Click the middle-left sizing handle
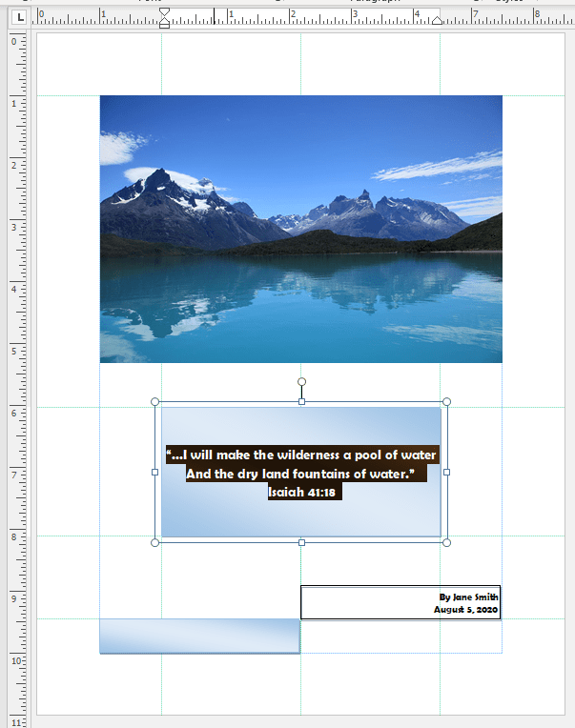The height and width of the screenshot is (728, 575). click(x=155, y=472)
